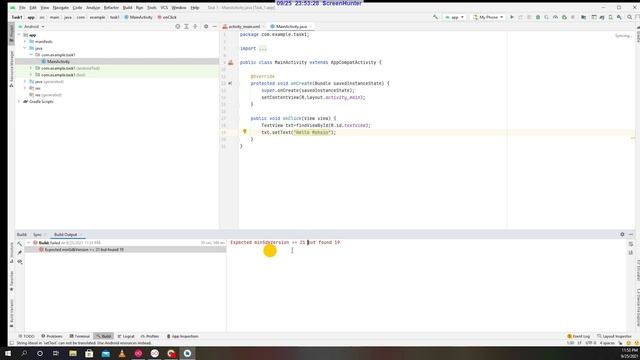Expand the manifests folder

25,42
